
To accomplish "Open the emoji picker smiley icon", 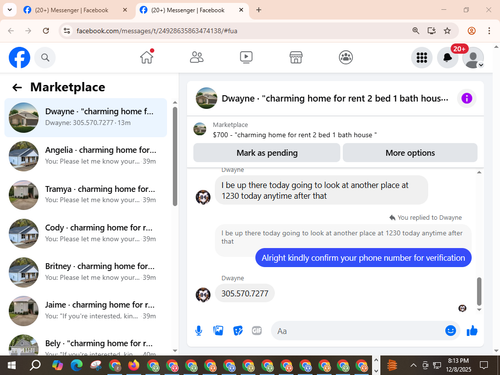I will 450,330.
